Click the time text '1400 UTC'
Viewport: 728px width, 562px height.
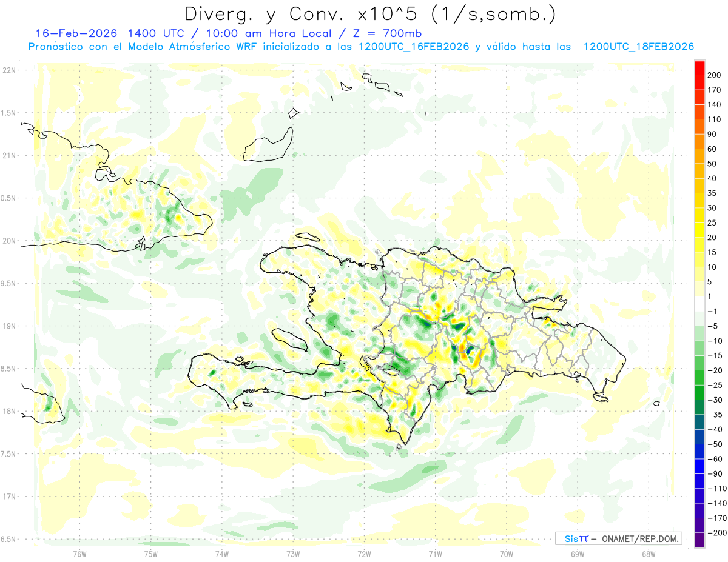(x=158, y=33)
